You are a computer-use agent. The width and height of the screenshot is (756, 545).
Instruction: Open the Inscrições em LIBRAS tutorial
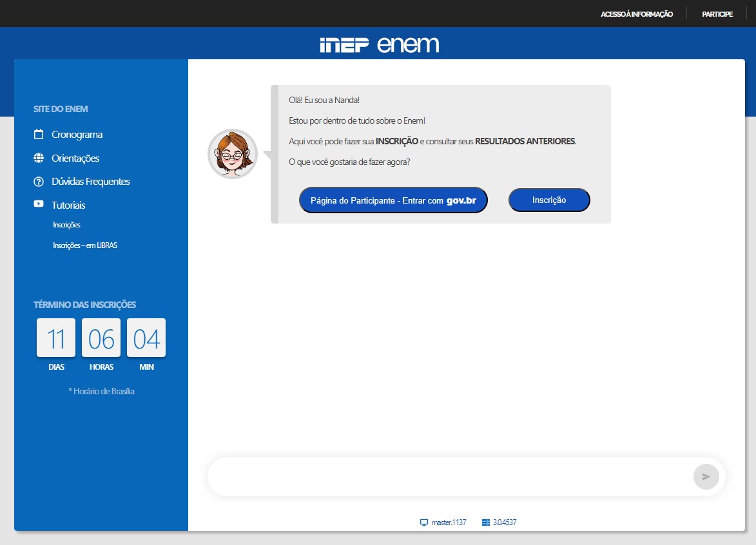click(x=85, y=245)
